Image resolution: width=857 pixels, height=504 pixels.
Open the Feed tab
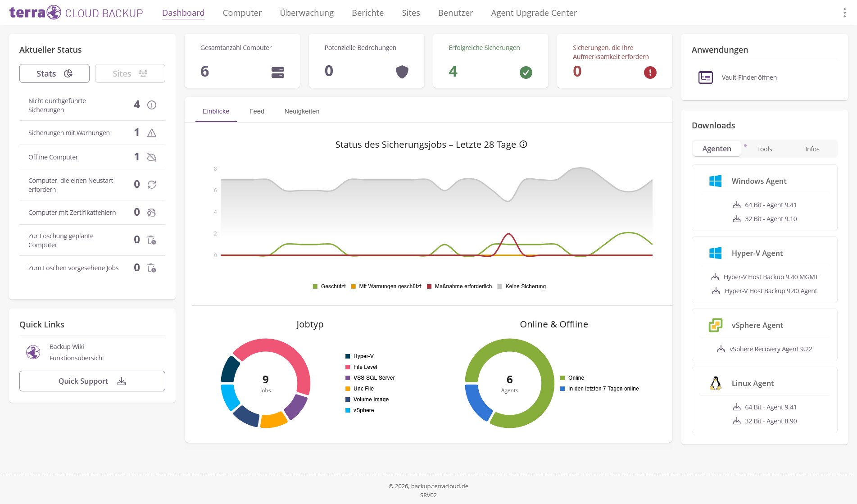[x=257, y=111]
